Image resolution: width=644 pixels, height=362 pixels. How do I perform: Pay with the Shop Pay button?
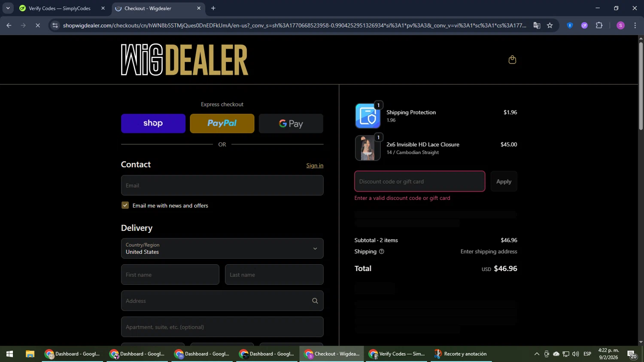[153, 124]
